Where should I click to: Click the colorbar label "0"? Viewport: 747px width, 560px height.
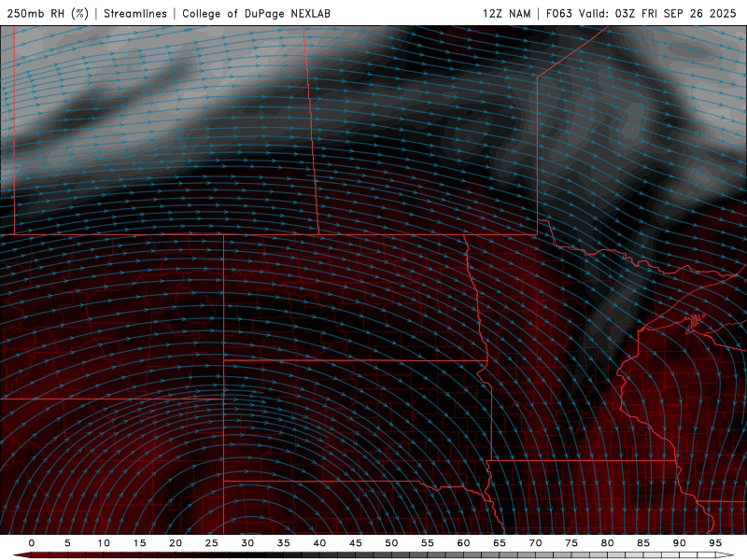32,543
